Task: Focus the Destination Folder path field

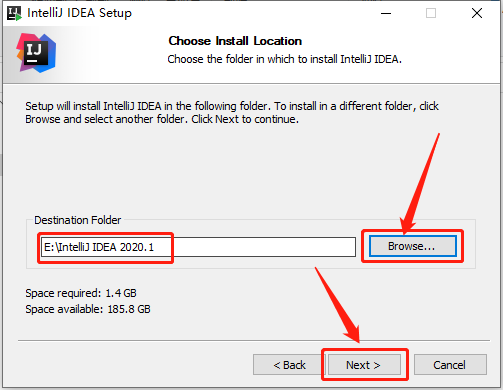Action: (198, 247)
